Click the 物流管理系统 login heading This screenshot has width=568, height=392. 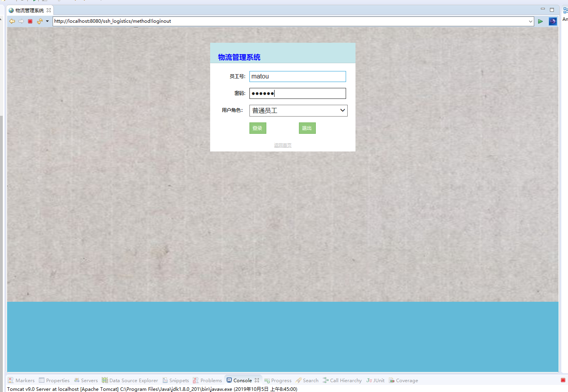239,57
